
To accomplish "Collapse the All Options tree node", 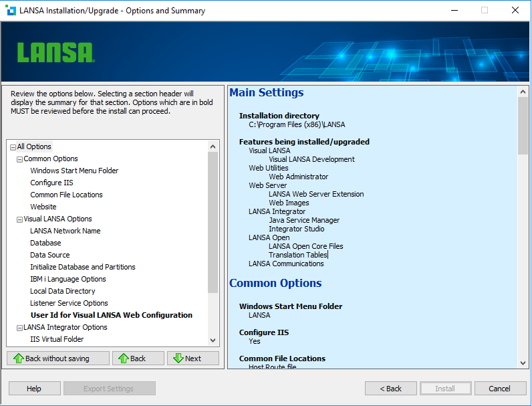I will (13, 147).
